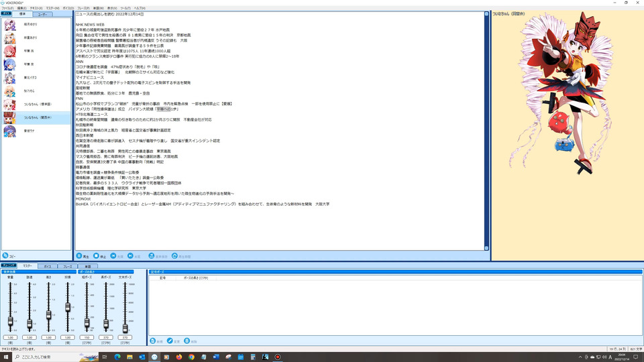Open the フレーズ(P) menu
Screen dimensions: 644x362
click(83, 8)
